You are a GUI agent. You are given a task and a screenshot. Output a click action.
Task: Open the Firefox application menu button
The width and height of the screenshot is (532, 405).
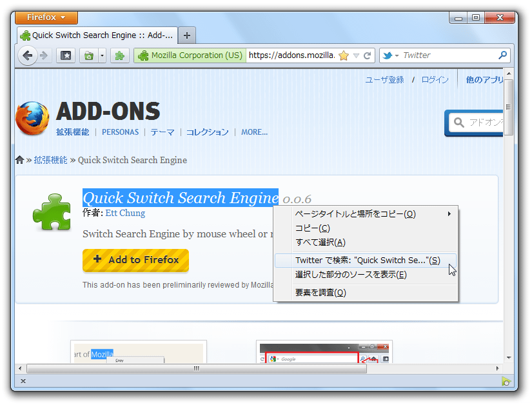[46, 17]
